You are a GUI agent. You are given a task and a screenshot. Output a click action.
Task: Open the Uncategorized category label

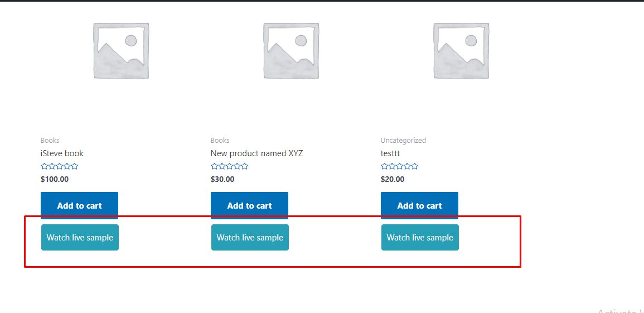(403, 141)
